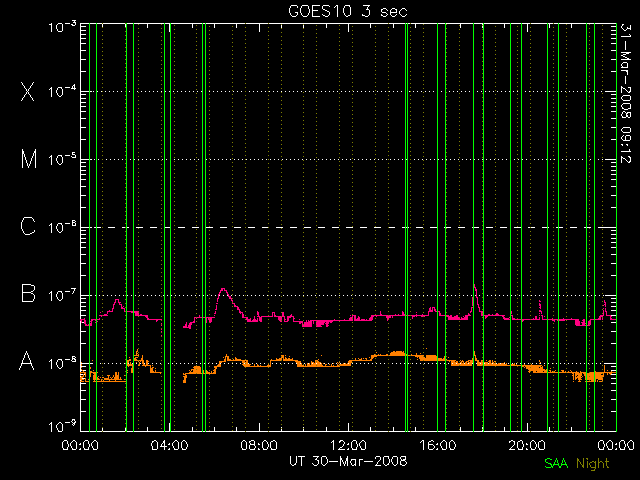Select the M flare class label
Viewport: 640px width, 480px height.
click(29, 159)
